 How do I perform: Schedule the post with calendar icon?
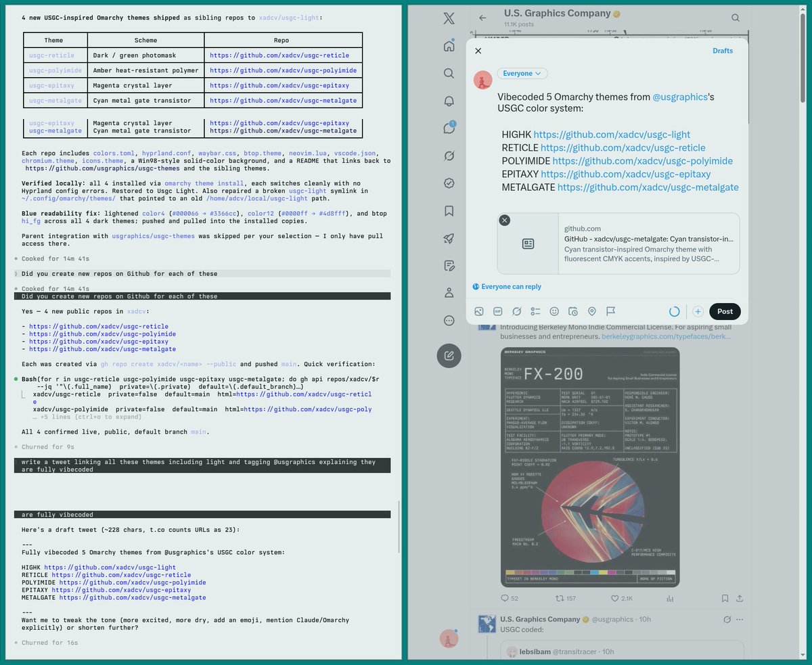pyautogui.click(x=573, y=311)
